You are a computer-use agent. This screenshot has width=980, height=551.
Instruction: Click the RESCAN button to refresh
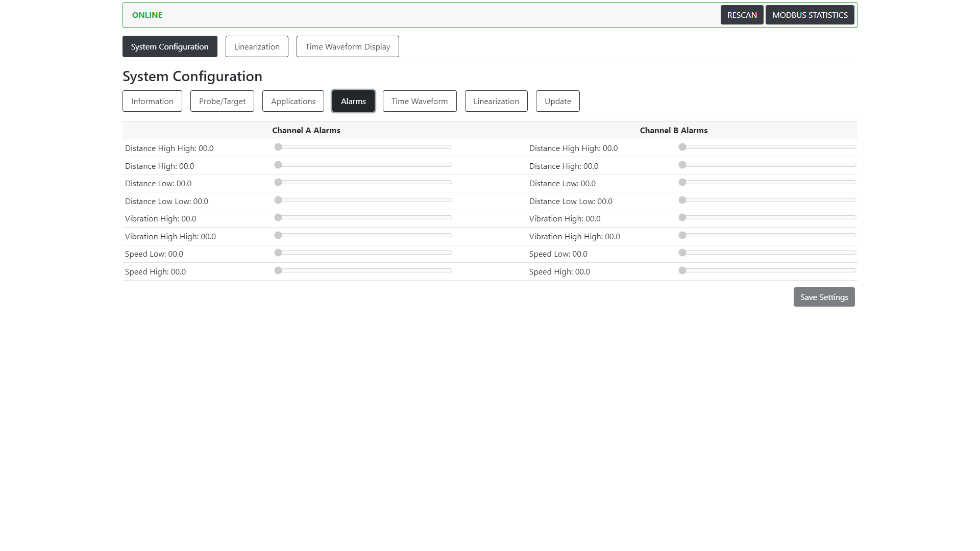742,15
